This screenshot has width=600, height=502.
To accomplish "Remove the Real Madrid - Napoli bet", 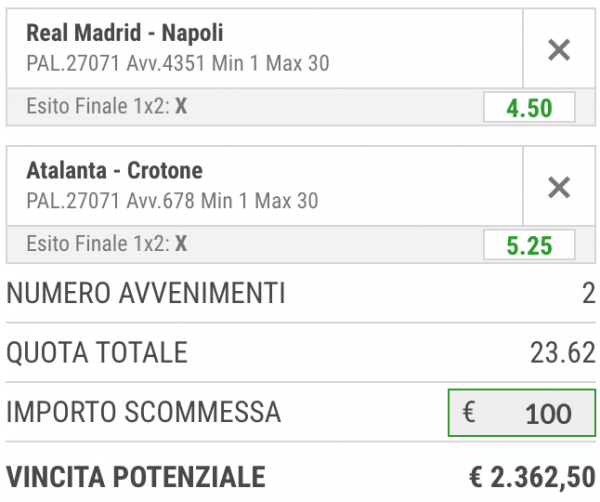I will point(559,51).
